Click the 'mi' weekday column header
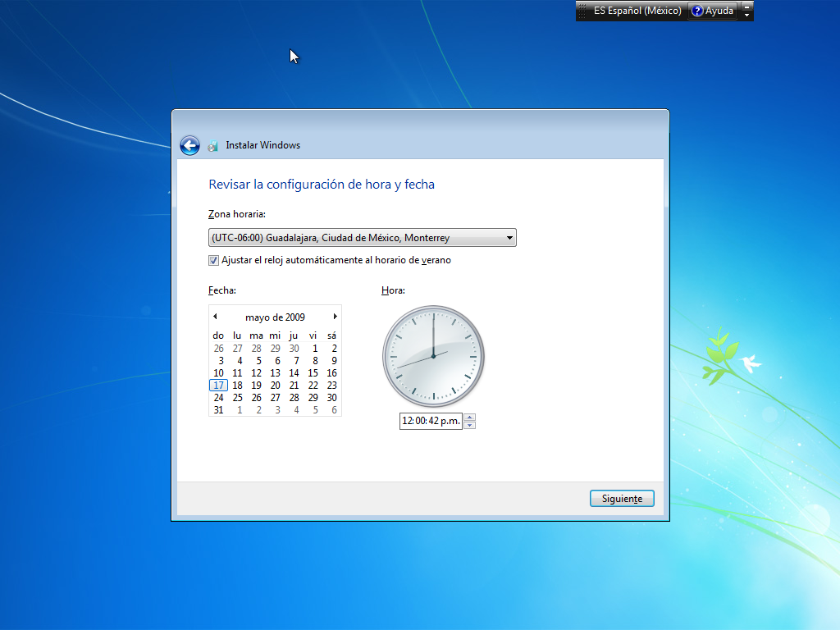The height and width of the screenshot is (630, 840). coord(275,336)
